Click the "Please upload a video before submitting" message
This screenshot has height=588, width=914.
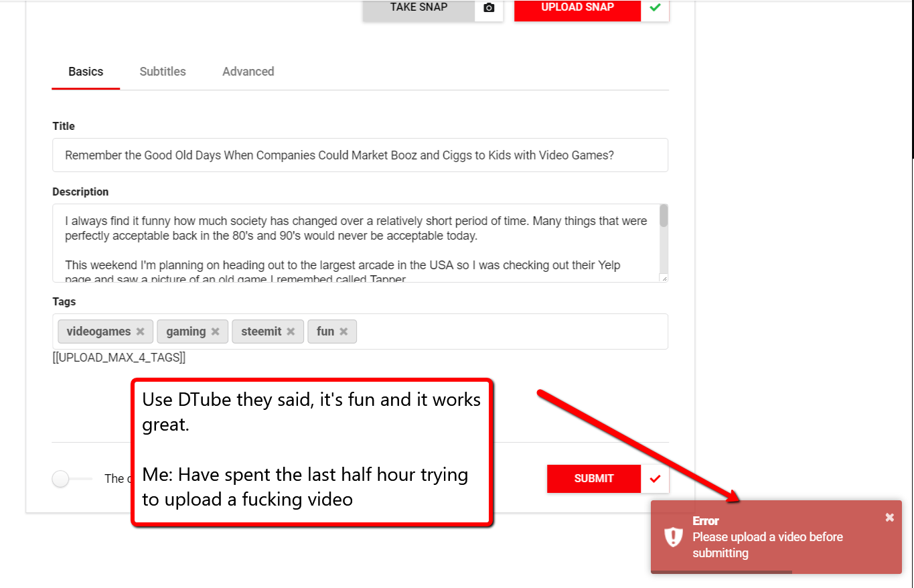point(768,545)
